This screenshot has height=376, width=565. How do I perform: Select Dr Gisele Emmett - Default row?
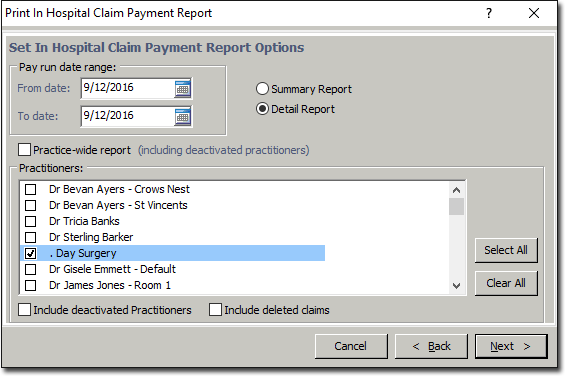pos(173,269)
